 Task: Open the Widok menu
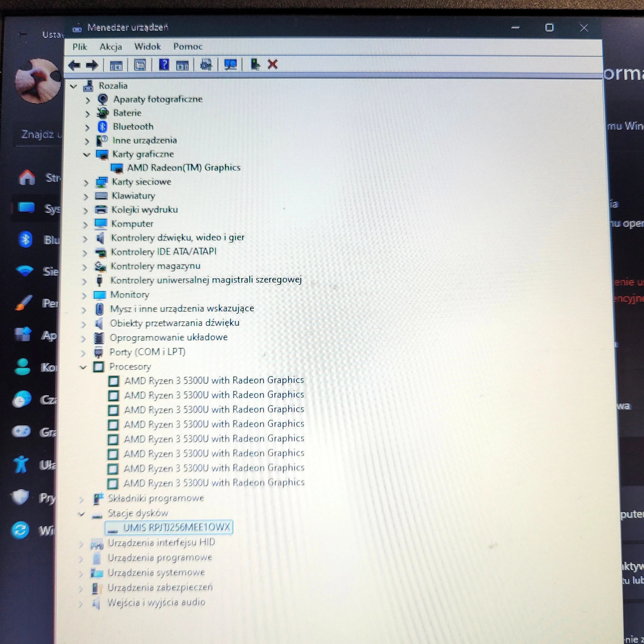click(148, 47)
